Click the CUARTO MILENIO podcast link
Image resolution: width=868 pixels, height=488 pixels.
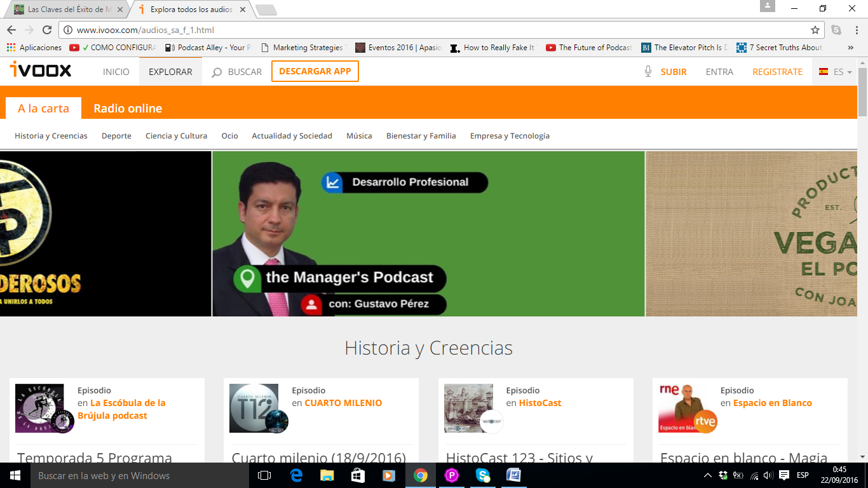point(343,403)
